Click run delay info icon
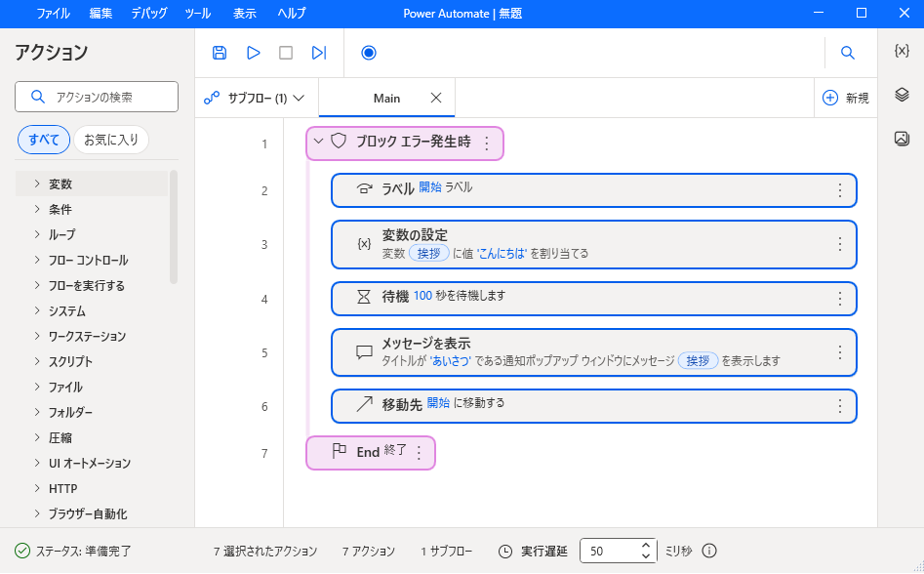Image resolution: width=924 pixels, height=574 pixels. (x=709, y=551)
